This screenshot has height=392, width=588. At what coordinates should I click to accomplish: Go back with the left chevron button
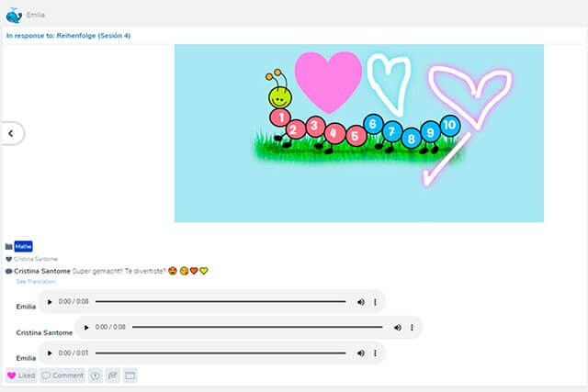[11, 133]
